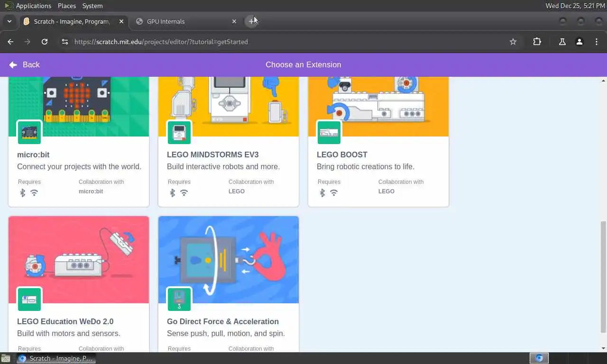Open the LEGO BOOST robot artwork
This screenshot has width=607, height=364.
(378, 107)
